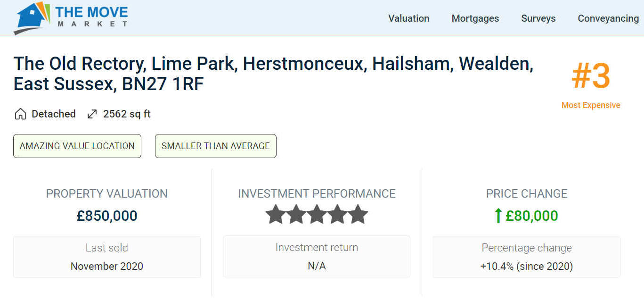Click the £850,000 property valuation figure
This screenshot has height=301, width=644.
[107, 216]
